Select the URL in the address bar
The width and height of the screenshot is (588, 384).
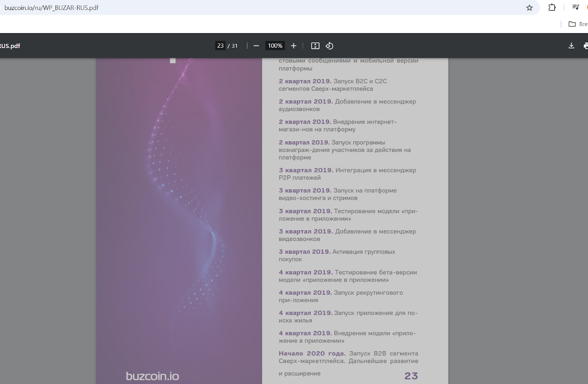[51, 8]
